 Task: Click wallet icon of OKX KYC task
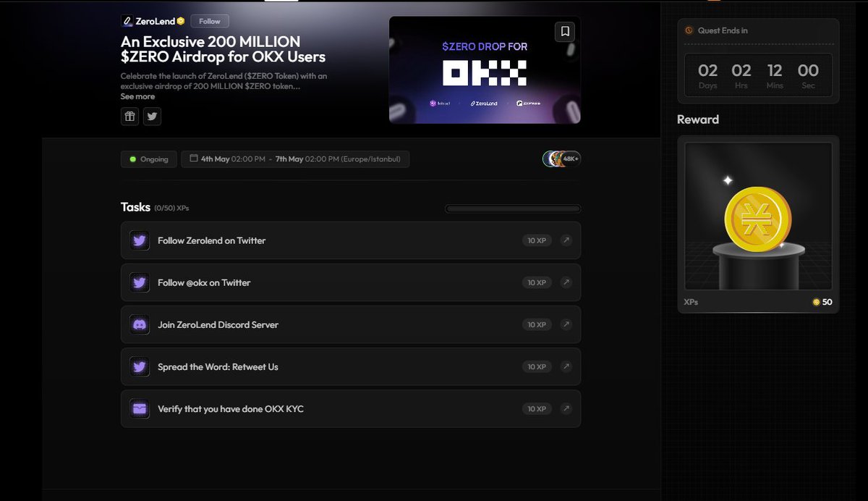click(x=140, y=408)
